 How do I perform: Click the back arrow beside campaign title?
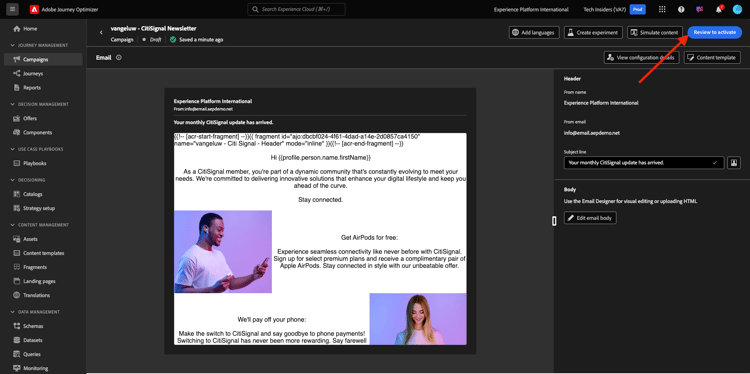click(x=101, y=33)
